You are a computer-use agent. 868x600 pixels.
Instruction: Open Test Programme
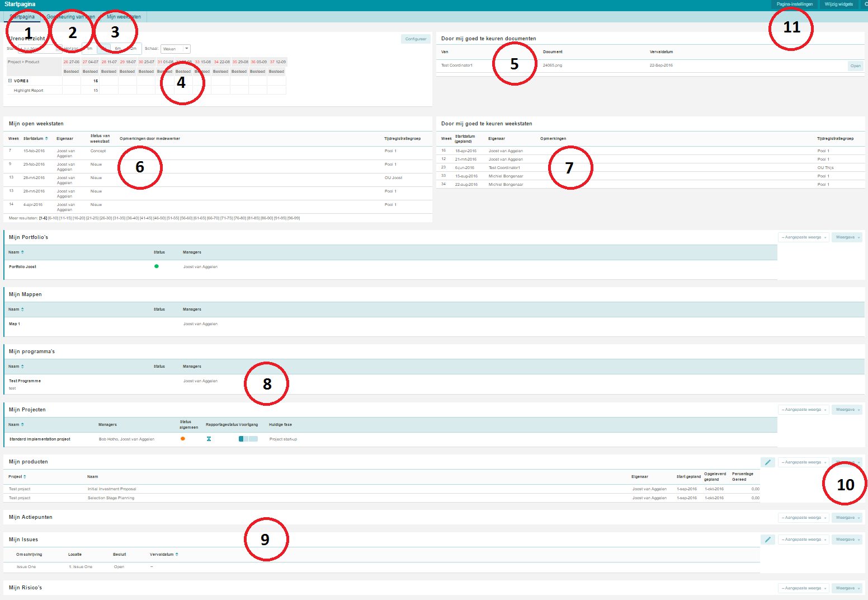click(25, 381)
